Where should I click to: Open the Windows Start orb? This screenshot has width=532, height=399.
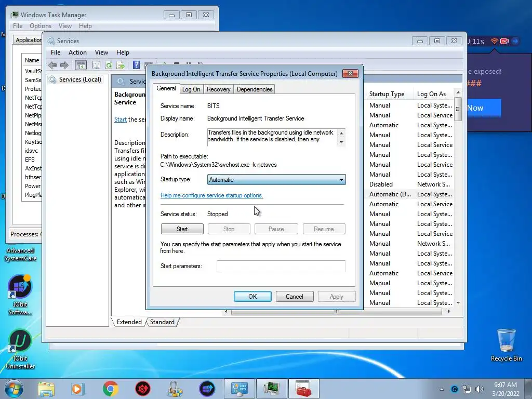(x=14, y=389)
